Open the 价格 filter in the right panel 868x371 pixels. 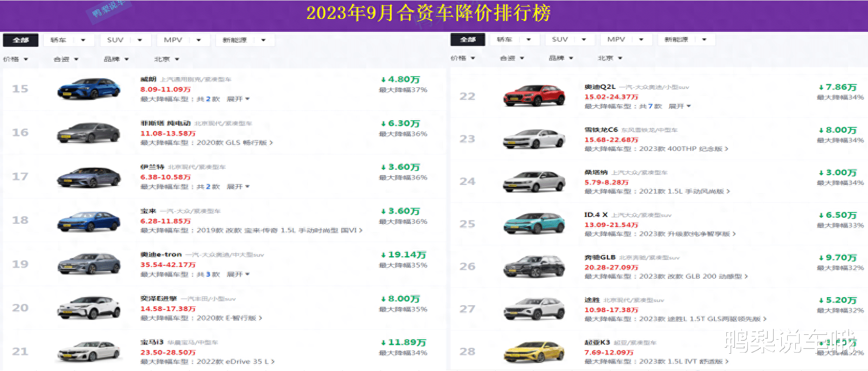[463, 58]
